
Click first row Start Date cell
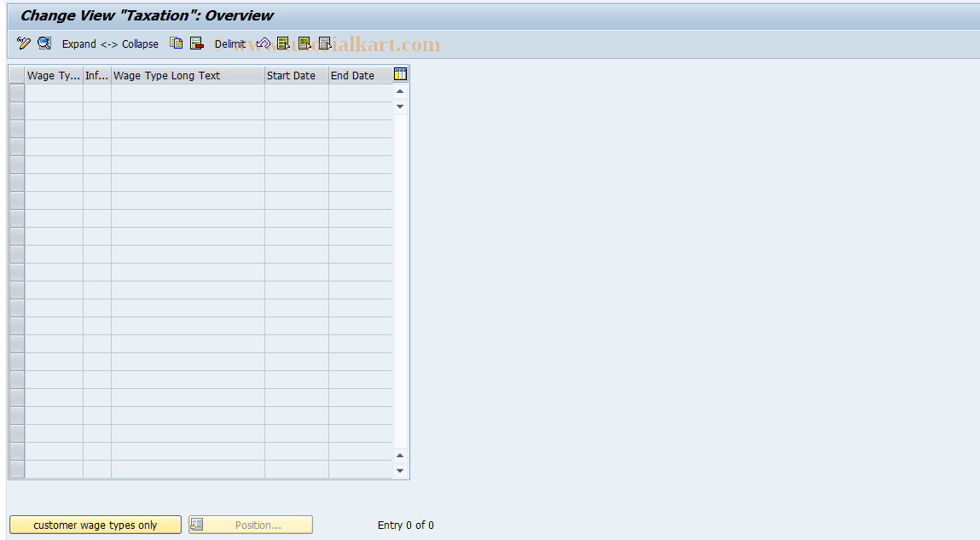click(297, 93)
